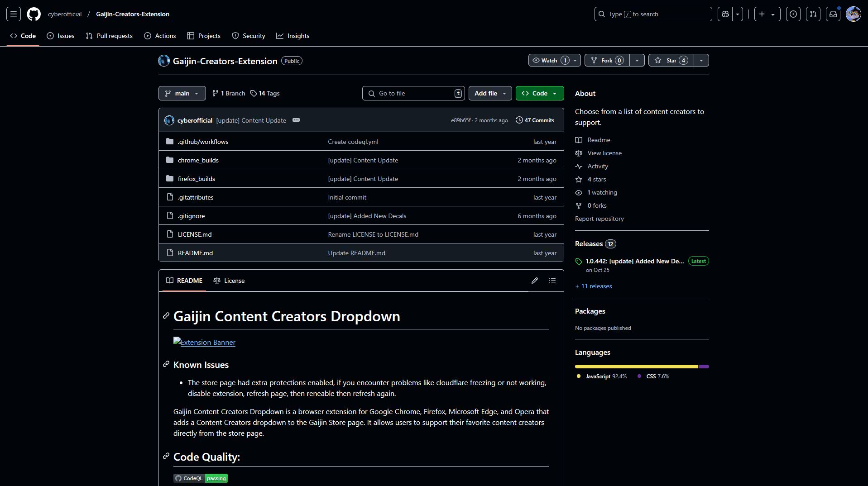Expand the commit message ellipsis
Image resolution: width=868 pixels, height=486 pixels.
[x=296, y=120]
